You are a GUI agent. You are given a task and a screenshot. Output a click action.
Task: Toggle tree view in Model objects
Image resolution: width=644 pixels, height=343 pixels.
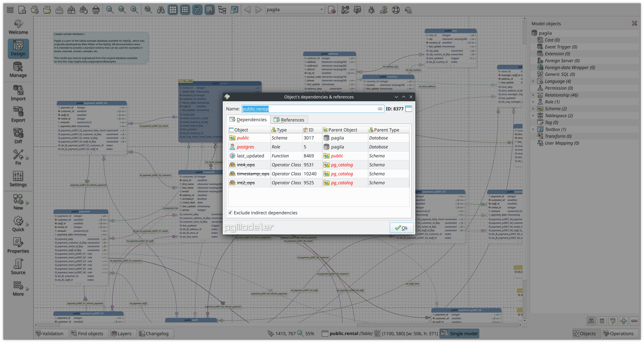591,321
